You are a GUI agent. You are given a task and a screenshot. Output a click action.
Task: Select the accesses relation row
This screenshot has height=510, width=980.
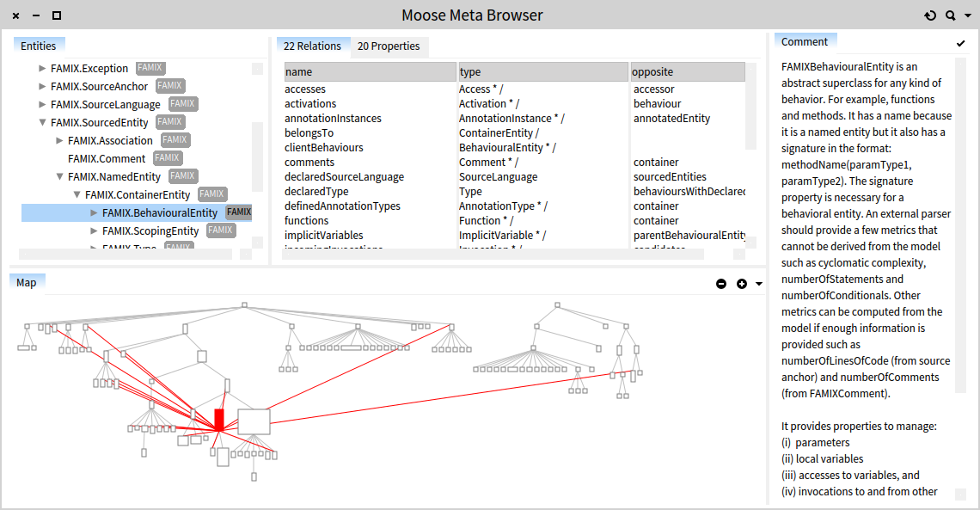coord(305,89)
